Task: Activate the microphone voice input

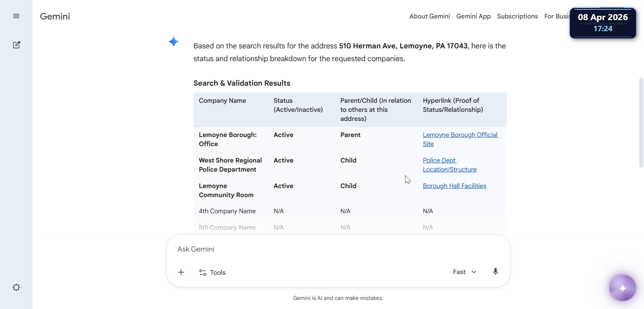Action: pos(495,272)
